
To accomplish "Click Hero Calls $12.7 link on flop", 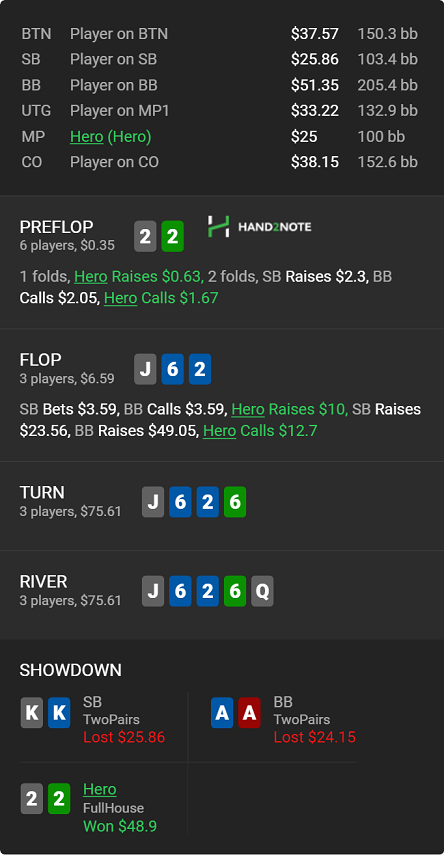I will (x=260, y=431).
